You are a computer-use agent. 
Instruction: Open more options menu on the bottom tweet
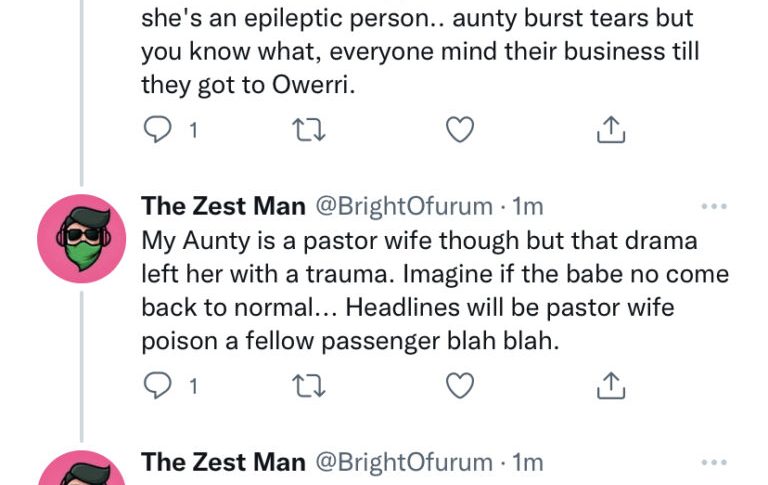(x=714, y=462)
